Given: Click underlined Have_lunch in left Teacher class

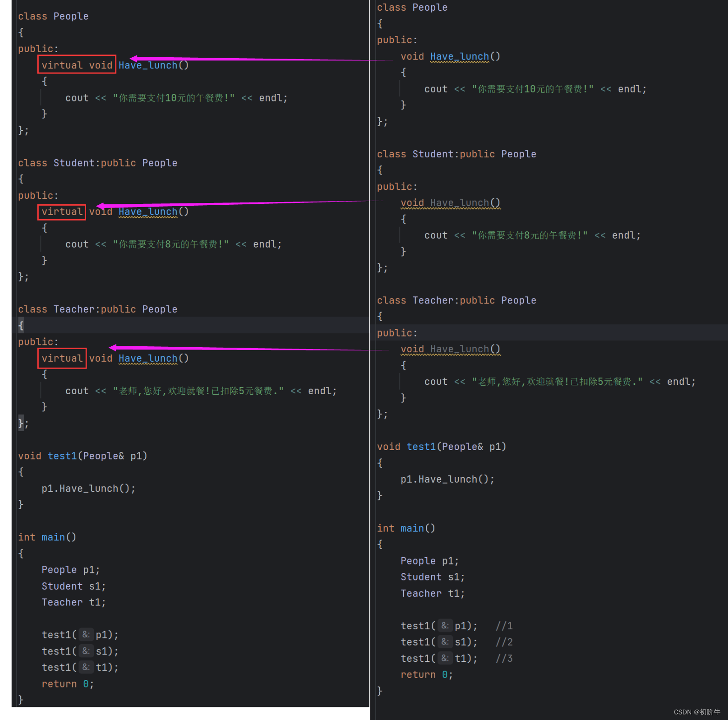Looking at the screenshot, I should (148, 358).
